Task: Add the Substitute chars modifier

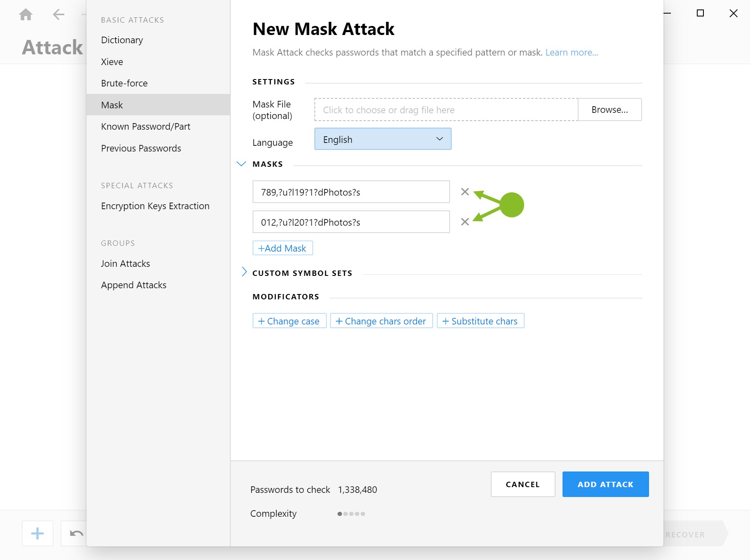Action: [x=480, y=321]
